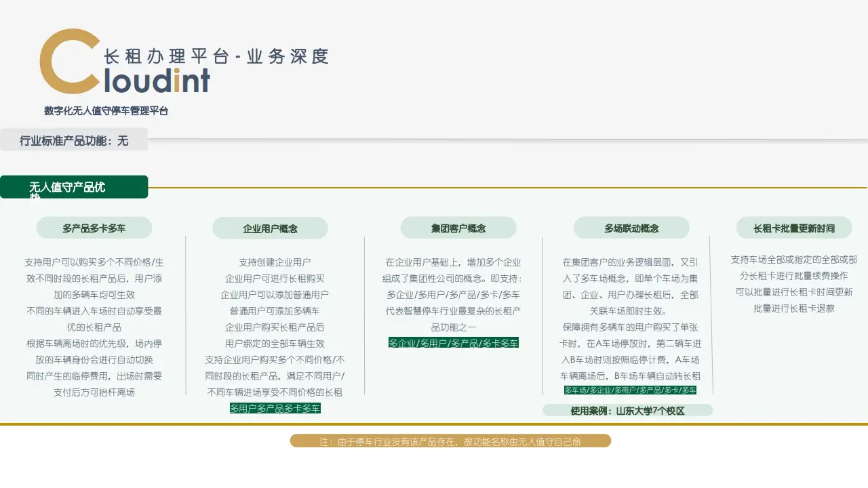The image size is (868, 488).
Task: Click the 长租卡批量更新时间 pill header
Action: point(793,228)
